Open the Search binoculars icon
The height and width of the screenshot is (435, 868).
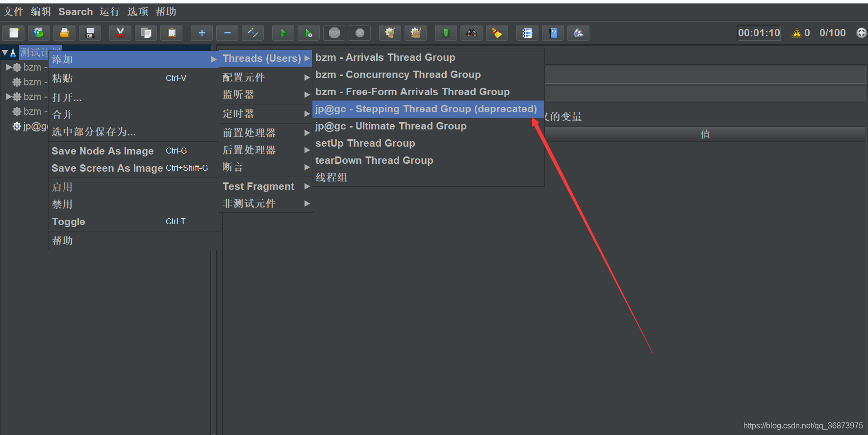471,33
